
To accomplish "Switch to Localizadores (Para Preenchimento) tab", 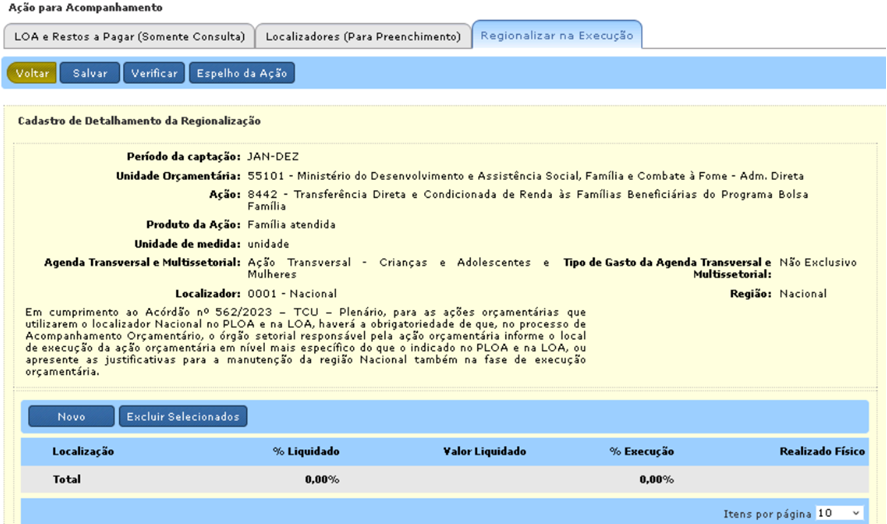I will 363,37.
